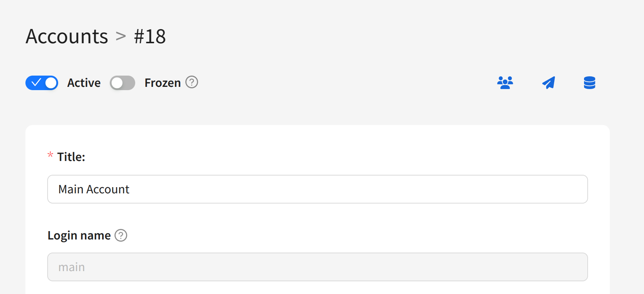Viewport: 644px width, 294px height.
Task: Click the white knob of the Frozen switch
Action: tap(117, 83)
